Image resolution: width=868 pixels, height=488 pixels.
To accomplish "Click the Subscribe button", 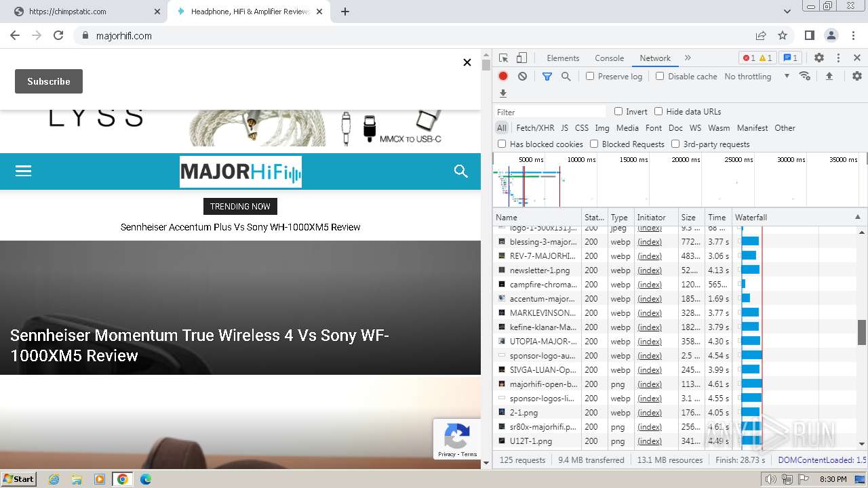I will [49, 81].
